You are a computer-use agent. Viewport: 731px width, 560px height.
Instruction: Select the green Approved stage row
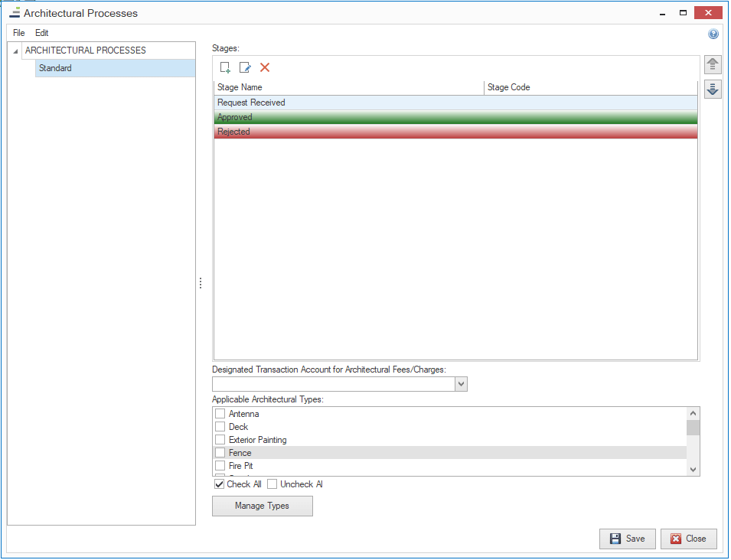(x=455, y=117)
